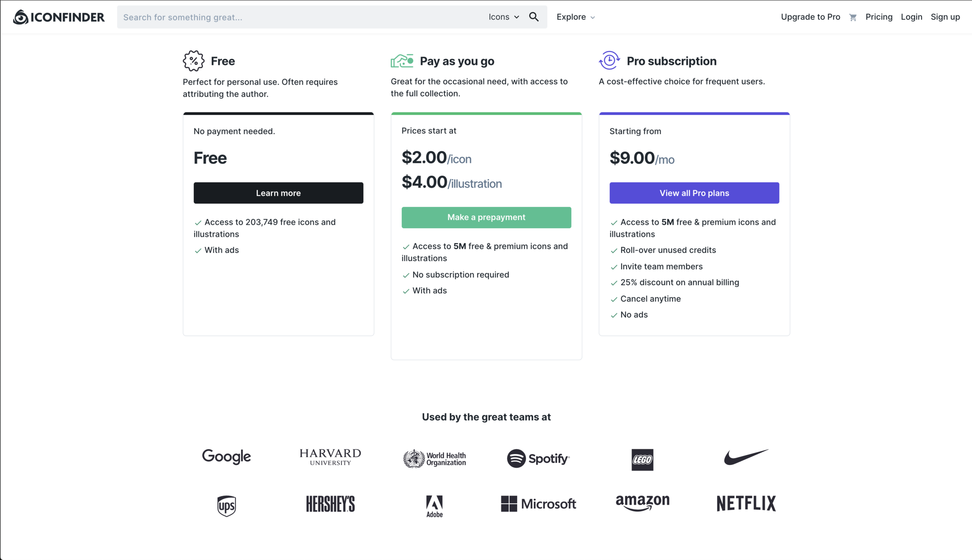Click the UPS shield logo
972x560 pixels.
point(227,506)
